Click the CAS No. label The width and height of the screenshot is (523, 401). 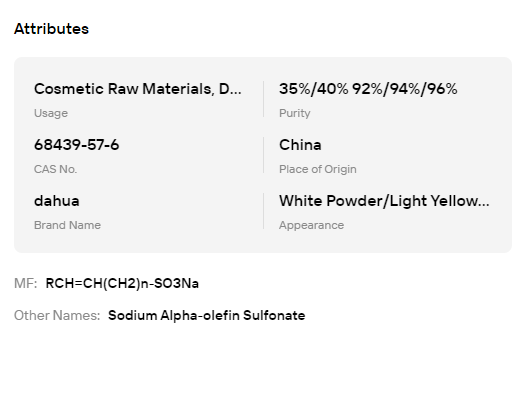point(55,169)
